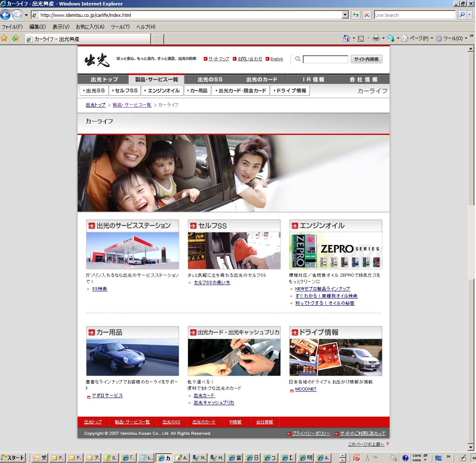Open the 知ってトクする！オイルの秘密 link
This screenshot has height=463, width=476.
click(x=325, y=303)
